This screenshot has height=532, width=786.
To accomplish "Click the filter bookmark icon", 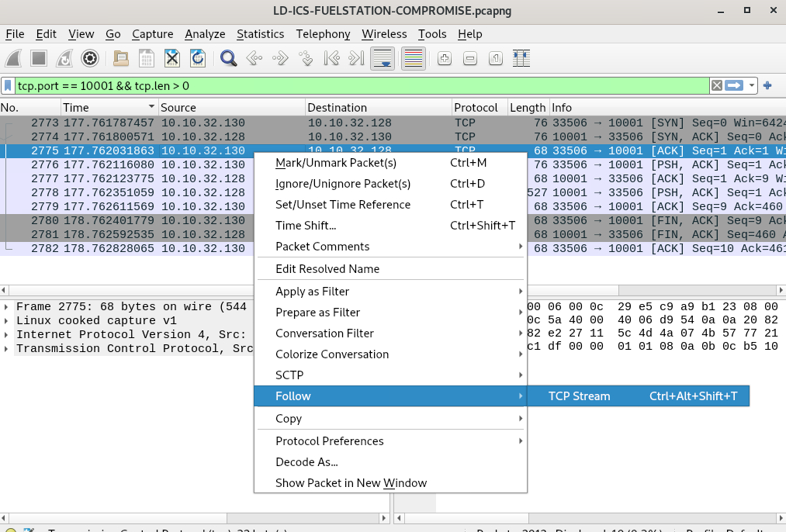I will point(9,86).
